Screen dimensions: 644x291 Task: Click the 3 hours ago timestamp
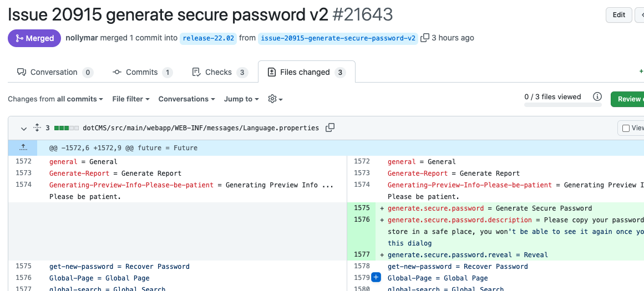coord(453,38)
